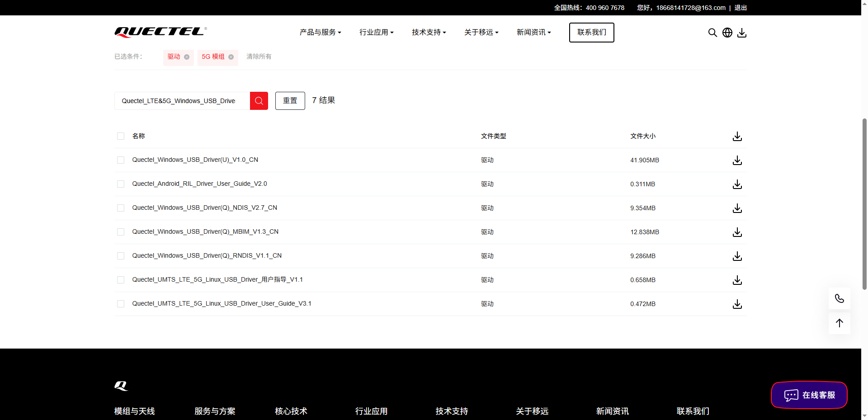Download all files via header download icon
This screenshot has height=420, width=868.
point(737,137)
